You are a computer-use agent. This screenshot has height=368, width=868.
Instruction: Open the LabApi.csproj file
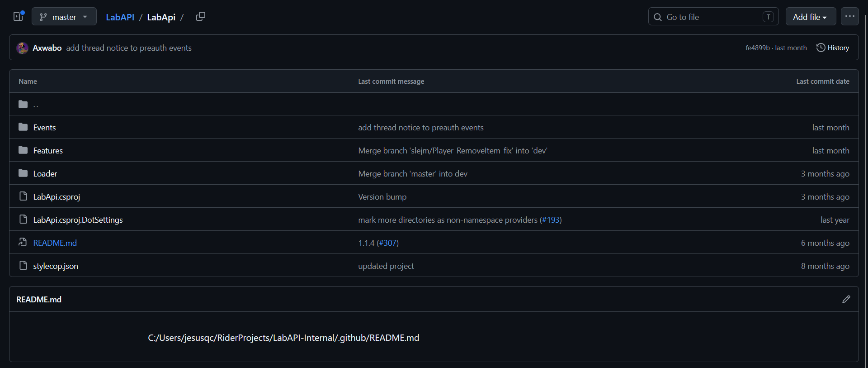(x=57, y=197)
